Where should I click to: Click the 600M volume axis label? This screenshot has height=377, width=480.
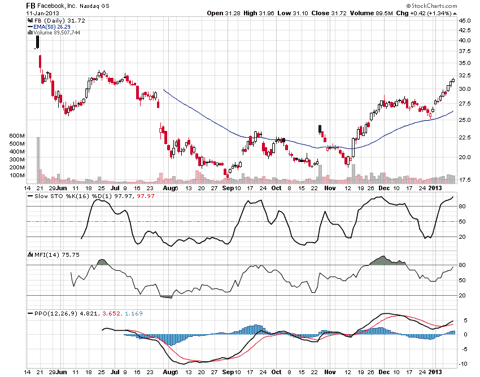[x=17, y=136]
